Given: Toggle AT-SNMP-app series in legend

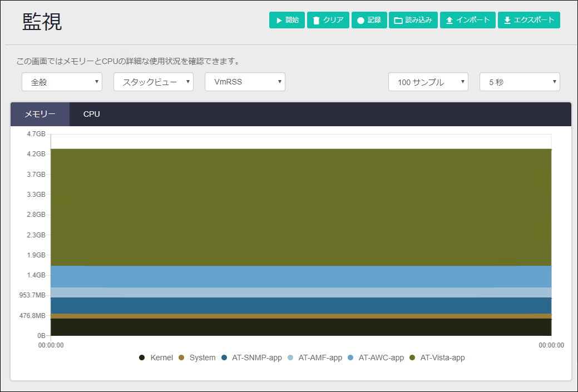Looking at the screenshot, I should point(251,358).
